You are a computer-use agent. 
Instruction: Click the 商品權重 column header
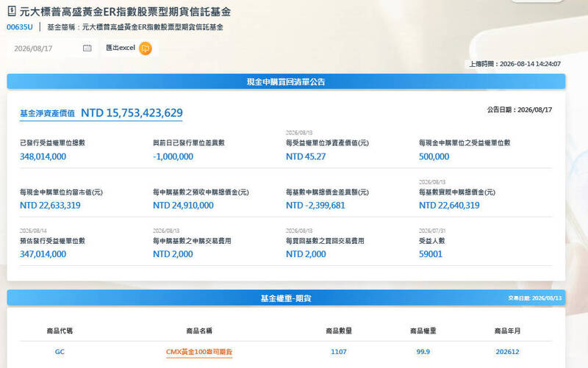(x=423, y=331)
